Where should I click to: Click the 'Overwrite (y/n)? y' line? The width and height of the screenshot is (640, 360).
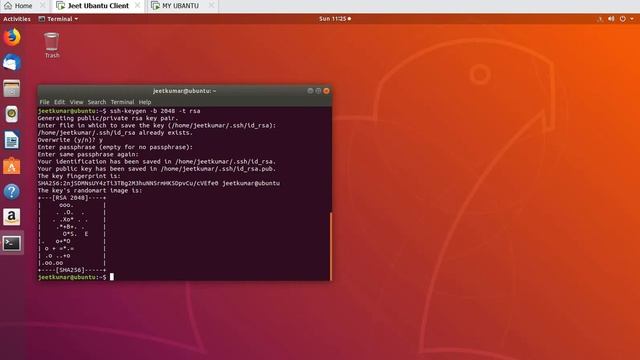(70, 140)
